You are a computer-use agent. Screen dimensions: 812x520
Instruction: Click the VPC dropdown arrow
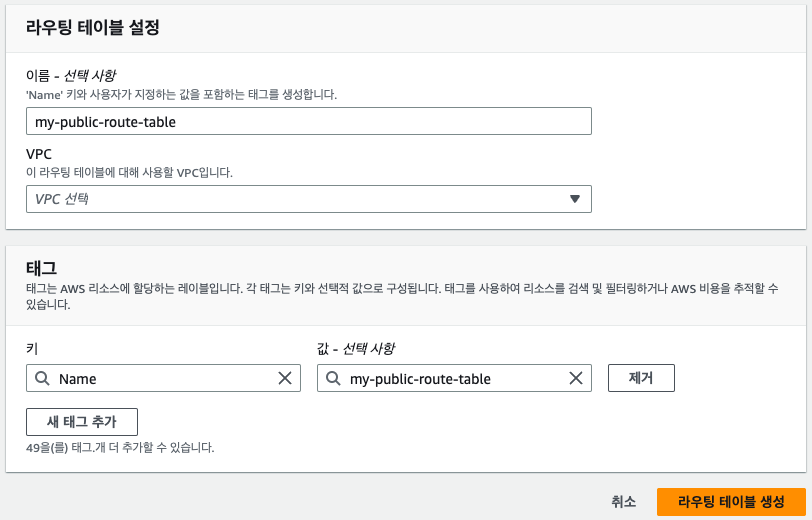coord(574,199)
